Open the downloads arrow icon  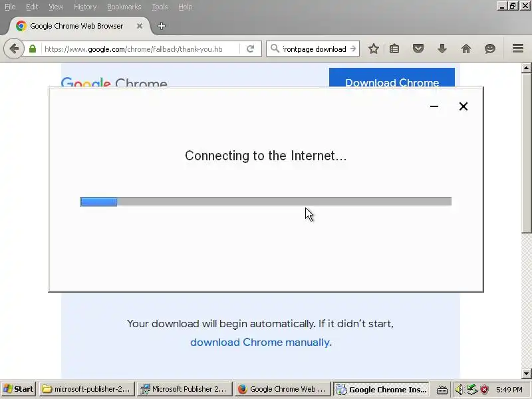[x=442, y=49]
